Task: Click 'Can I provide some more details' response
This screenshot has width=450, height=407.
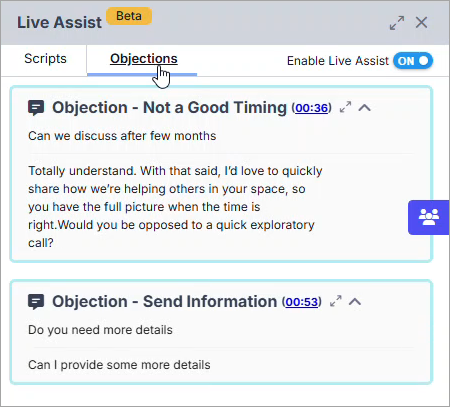Action: tap(119, 365)
